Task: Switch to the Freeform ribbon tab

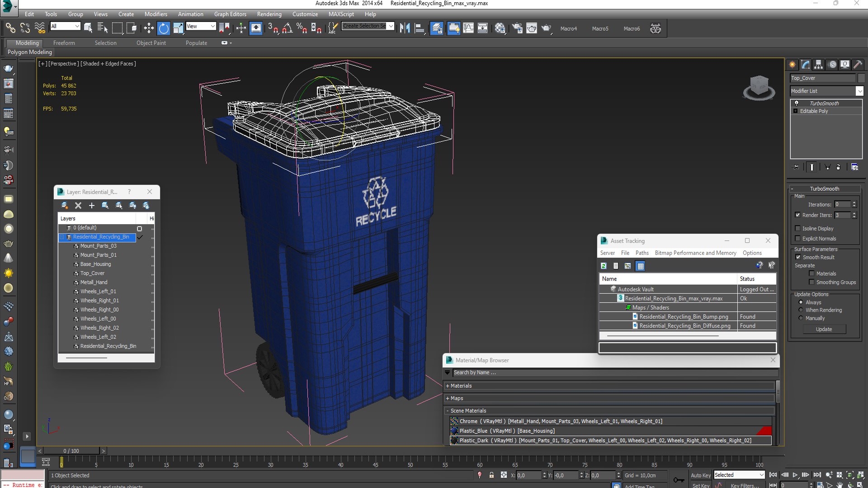Action: click(64, 43)
